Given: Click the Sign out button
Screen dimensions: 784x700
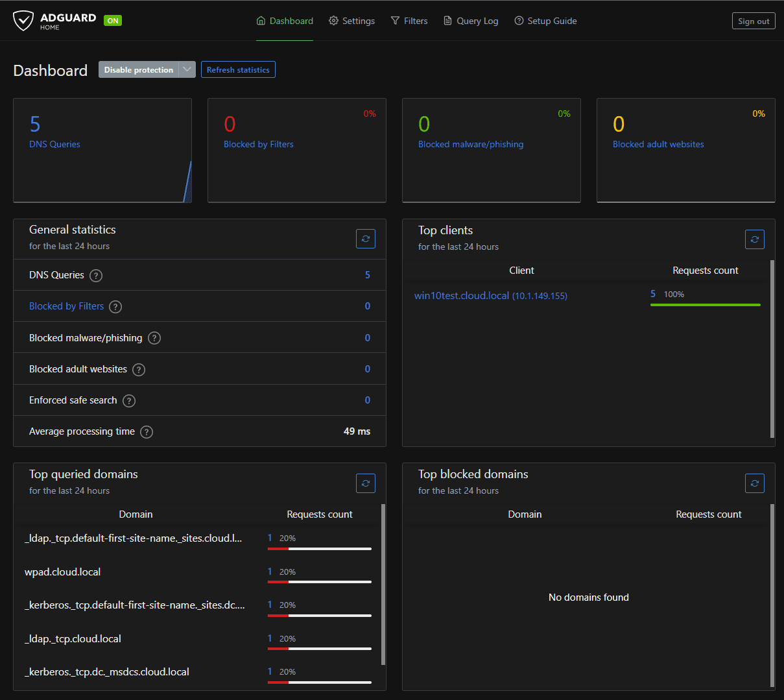Looking at the screenshot, I should coord(753,21).
